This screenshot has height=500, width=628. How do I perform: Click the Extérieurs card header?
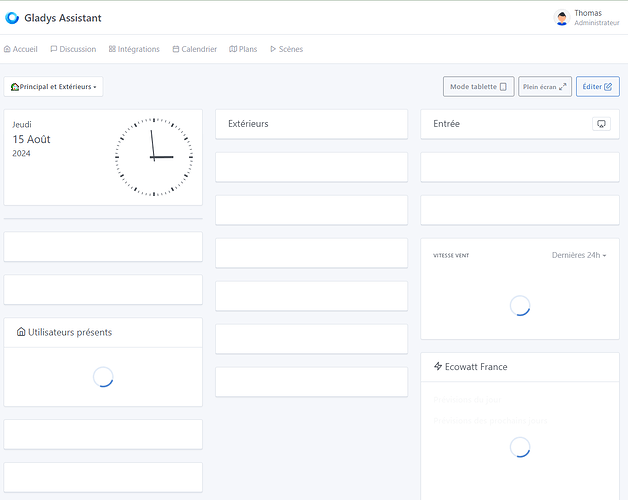[x=311, y=124]
